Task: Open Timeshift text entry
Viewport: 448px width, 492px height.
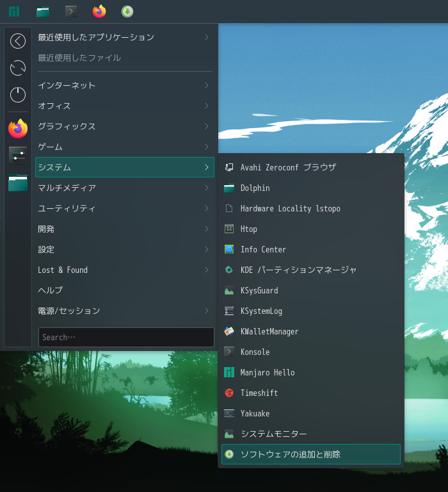Action: (259, 393)
